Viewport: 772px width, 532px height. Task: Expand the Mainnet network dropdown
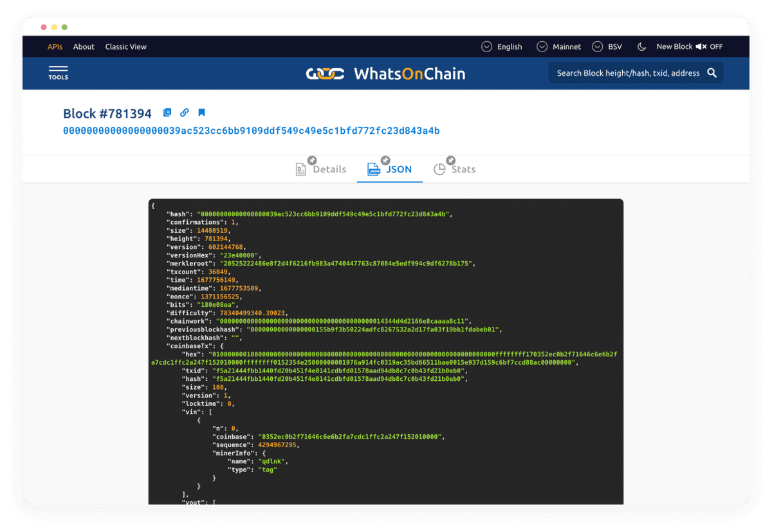point(558,46)
